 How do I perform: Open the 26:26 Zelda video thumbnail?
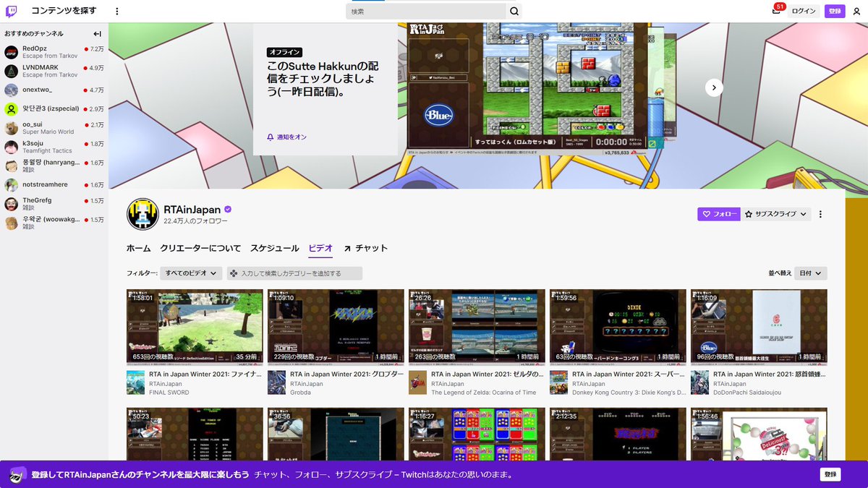[477, 328]
